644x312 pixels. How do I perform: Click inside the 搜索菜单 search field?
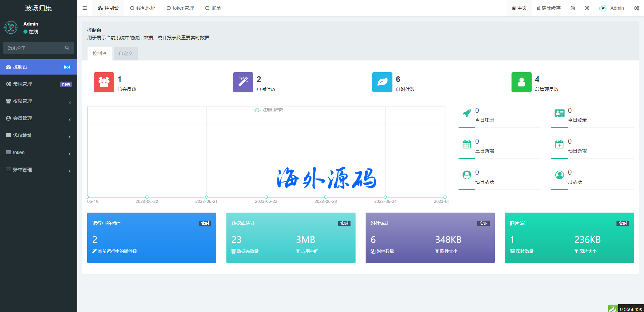click(34, 48)
